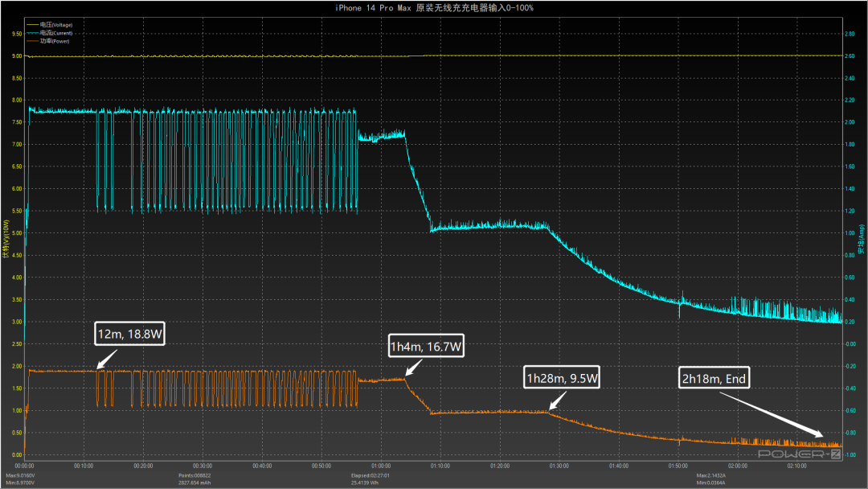Click the 01:00:00 time axis label
This screenshot has height=489, width=868.
pos(381,466)
